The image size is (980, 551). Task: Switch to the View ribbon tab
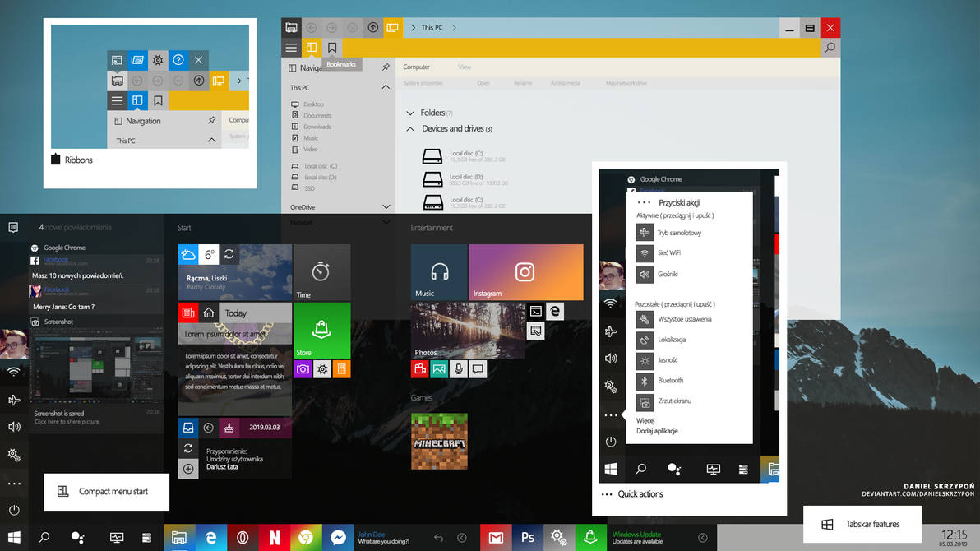[465, 67]
